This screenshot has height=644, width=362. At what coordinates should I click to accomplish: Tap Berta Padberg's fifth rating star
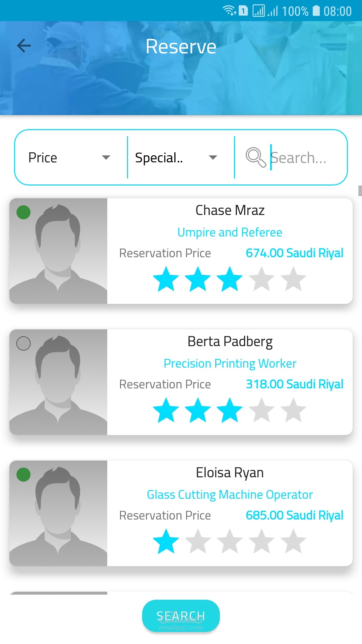click(x=294, y=410)
